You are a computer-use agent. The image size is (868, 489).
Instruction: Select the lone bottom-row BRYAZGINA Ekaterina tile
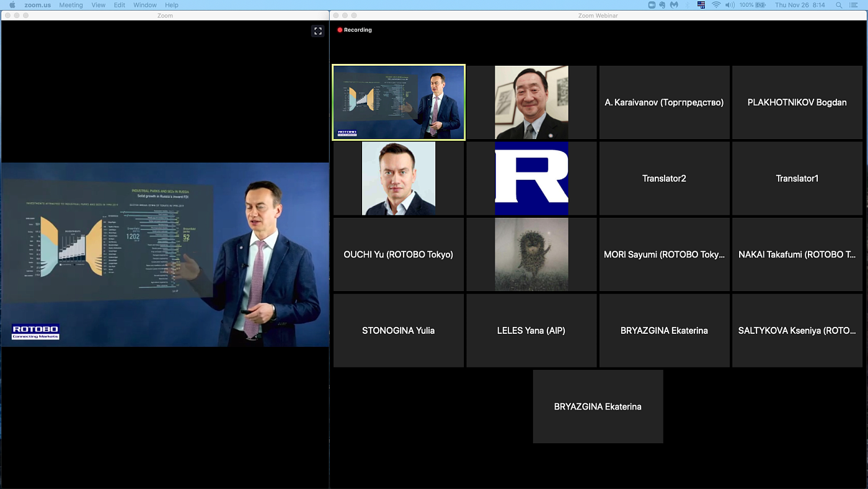[x=598, y=406]
